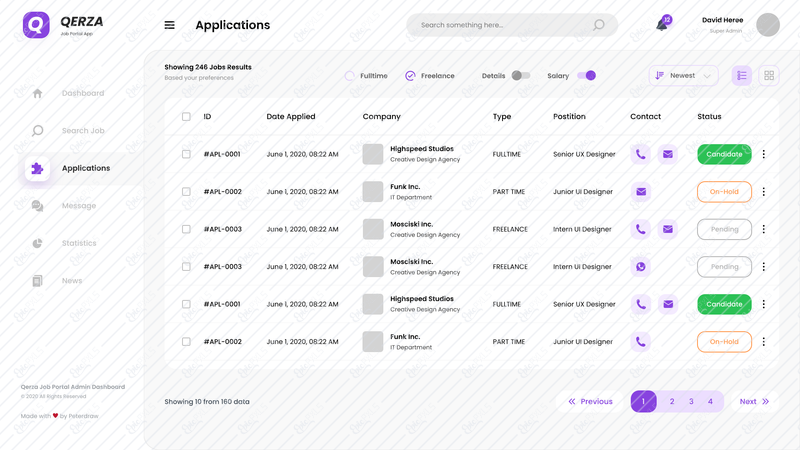Switch to grid view layout
This screenshot has height=450, width=800.
tap(769, 76)
